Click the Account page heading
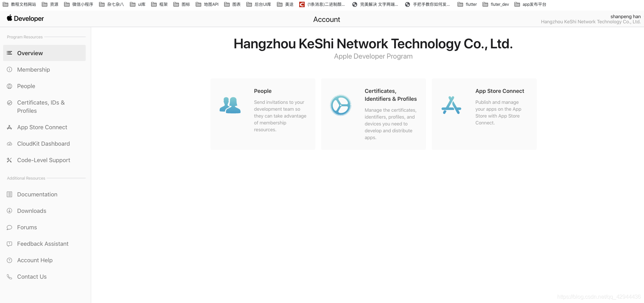This screenshot has width=644, height=303. tap(327, 20)
